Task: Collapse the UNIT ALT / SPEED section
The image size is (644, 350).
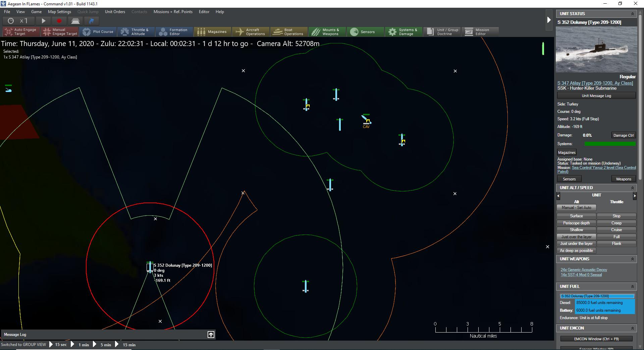Action: tap(633, 187)
